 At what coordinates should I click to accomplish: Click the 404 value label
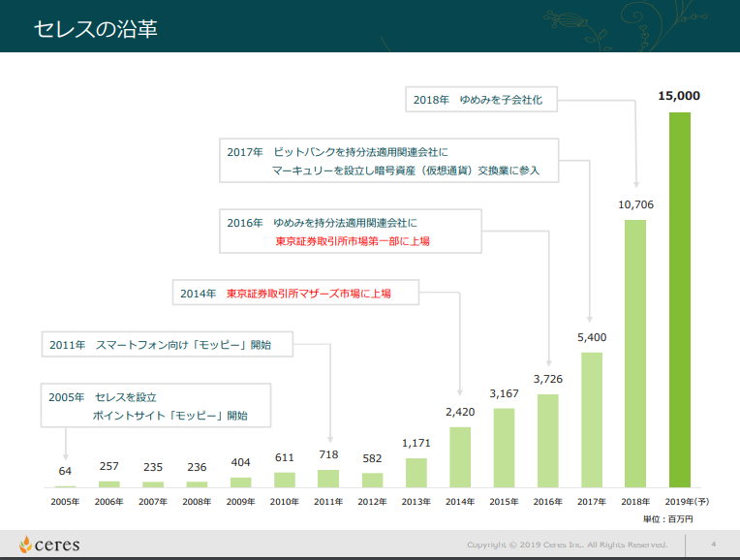click(x=240, y=462)
